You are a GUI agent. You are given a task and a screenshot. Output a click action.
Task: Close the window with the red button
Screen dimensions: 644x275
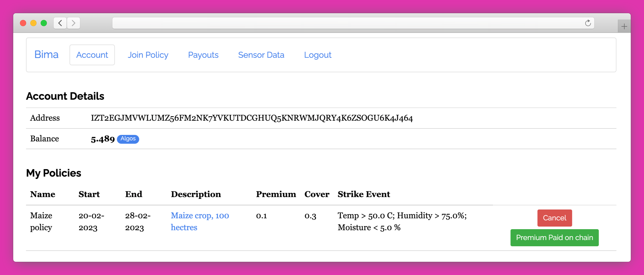23,23
